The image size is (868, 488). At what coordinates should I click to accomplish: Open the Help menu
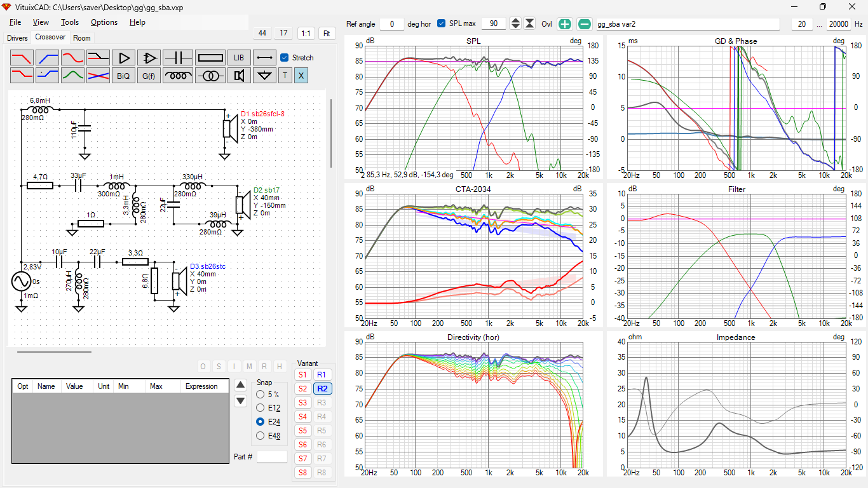[137, 22]
